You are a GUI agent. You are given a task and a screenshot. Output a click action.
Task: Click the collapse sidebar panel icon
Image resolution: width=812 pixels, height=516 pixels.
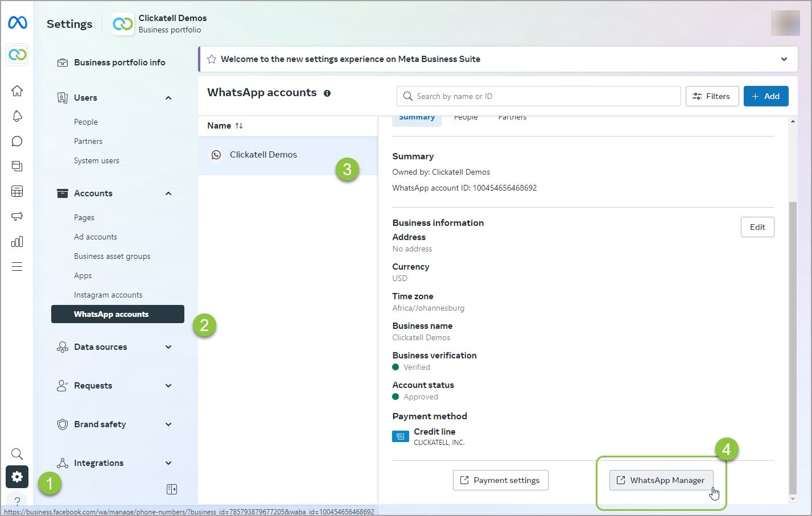click(x=172, y=489)
